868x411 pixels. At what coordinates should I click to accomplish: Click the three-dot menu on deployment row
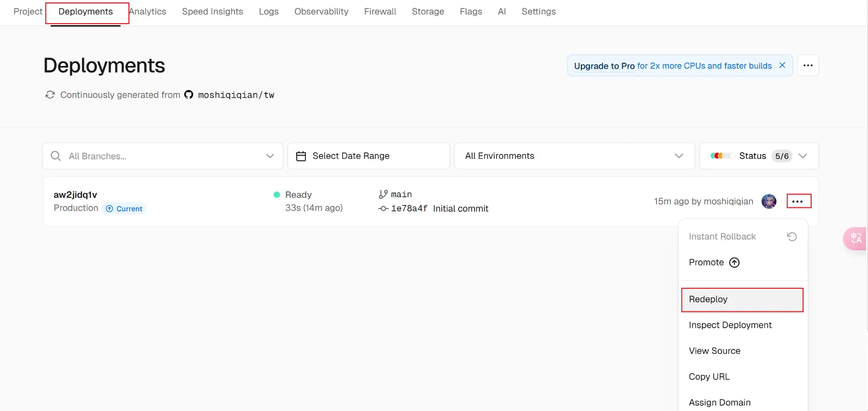798,201
